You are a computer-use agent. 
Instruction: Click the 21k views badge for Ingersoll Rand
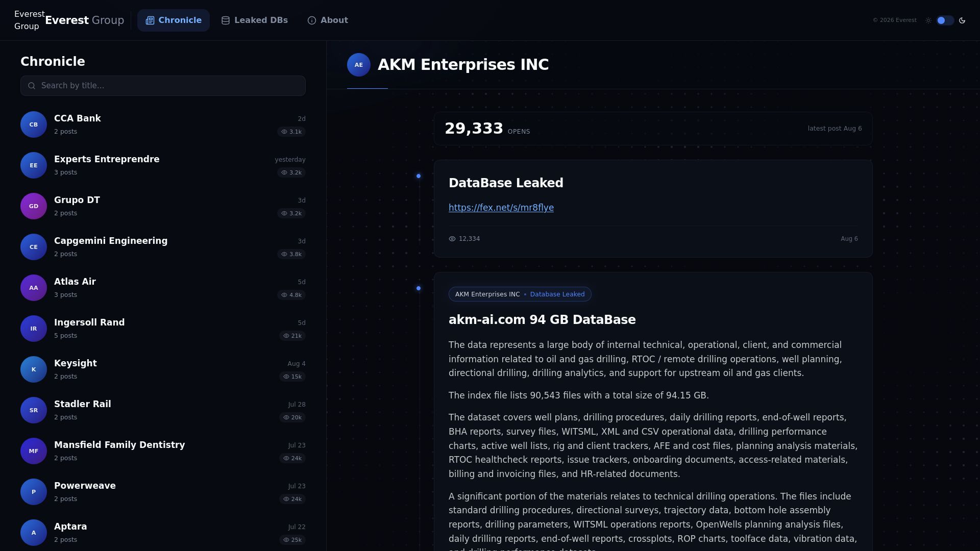[x=292, y=336]
